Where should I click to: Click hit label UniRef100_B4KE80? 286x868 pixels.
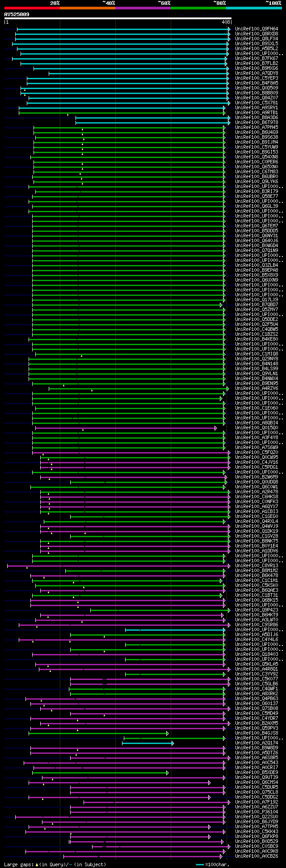click(x=257, y=339)
